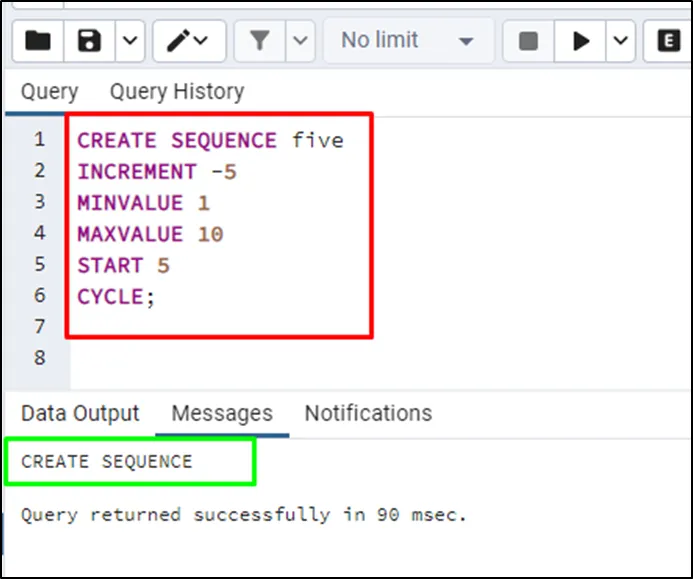Click line number 8 in the gutter
The height and width of the screenshot is (579, 693).
40,357
